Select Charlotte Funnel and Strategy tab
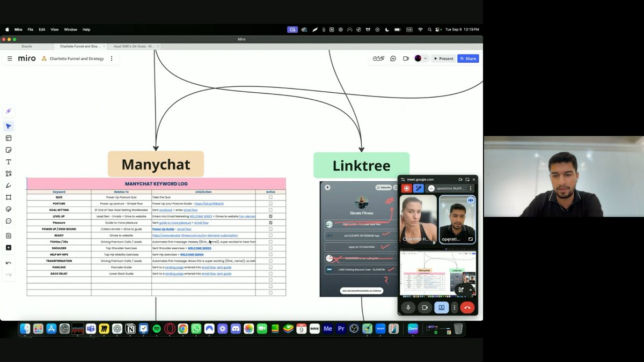The height and width of the screenshot is (362, 644). point(79,47)
